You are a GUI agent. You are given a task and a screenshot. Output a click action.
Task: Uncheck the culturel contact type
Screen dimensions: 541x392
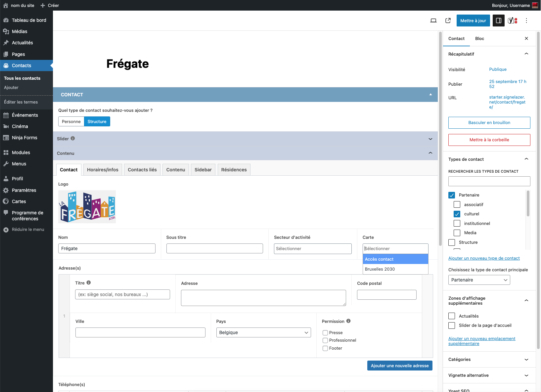pos(457,214)
